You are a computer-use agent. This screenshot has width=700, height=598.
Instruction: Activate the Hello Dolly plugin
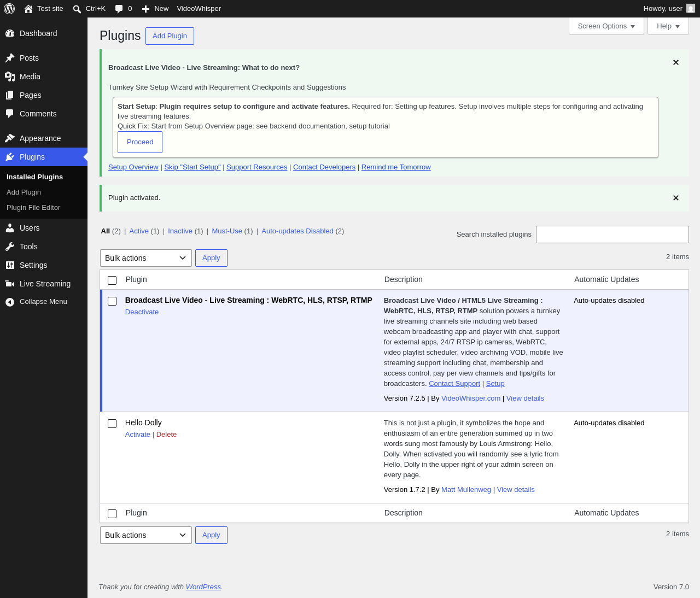pyautogui.click(x=138, y=435)
